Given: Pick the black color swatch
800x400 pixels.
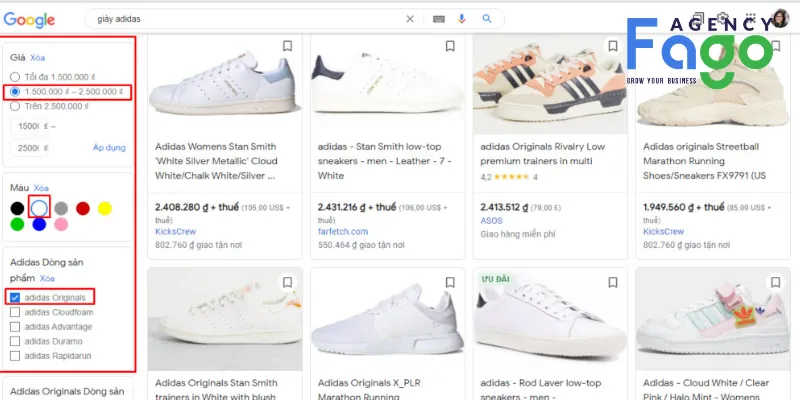Looking at the screenshot, I should [x=17, y=208].
